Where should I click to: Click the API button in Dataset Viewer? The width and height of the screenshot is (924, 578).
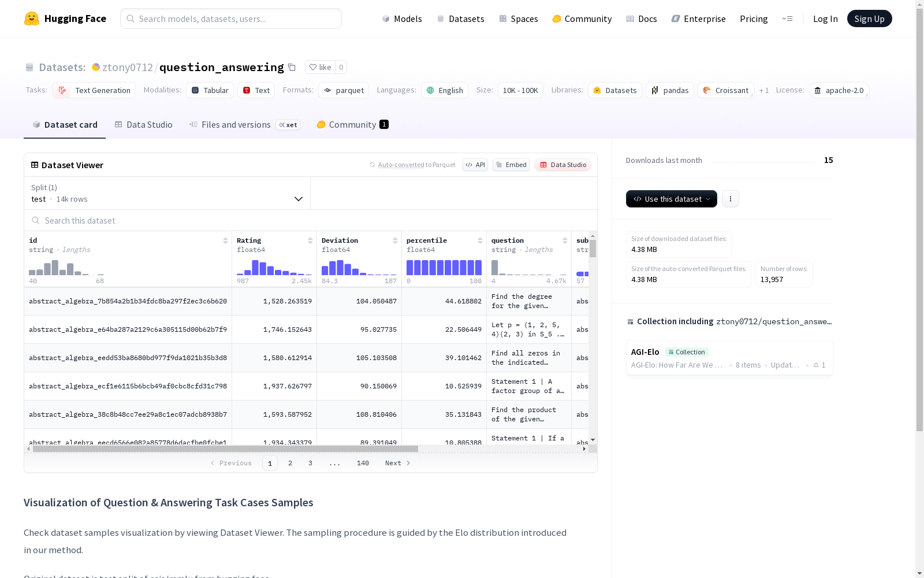(475, 165)
